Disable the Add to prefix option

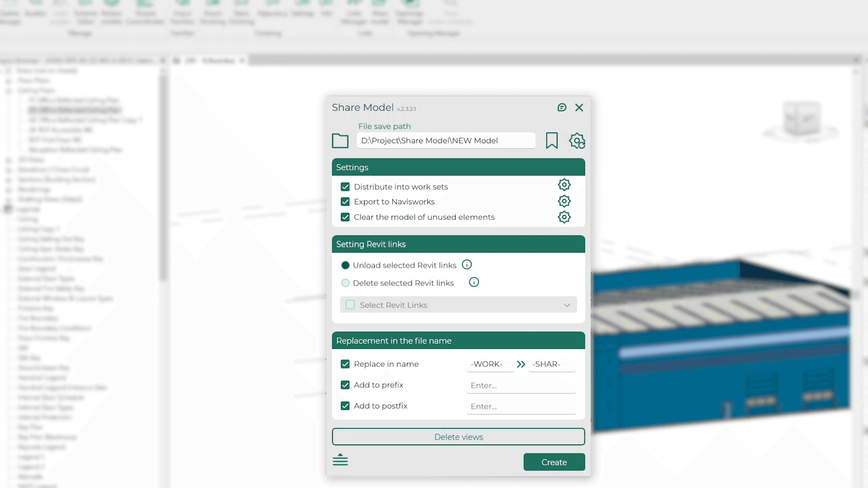pos(345,385)
